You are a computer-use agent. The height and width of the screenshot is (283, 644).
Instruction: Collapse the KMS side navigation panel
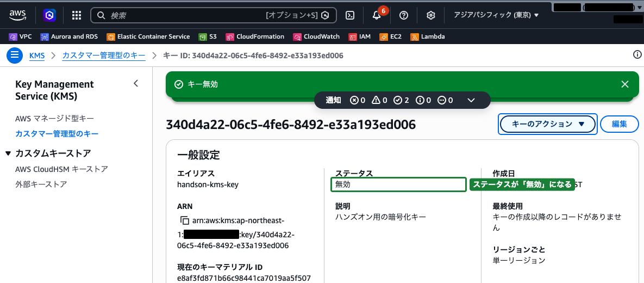click(136, 83)
